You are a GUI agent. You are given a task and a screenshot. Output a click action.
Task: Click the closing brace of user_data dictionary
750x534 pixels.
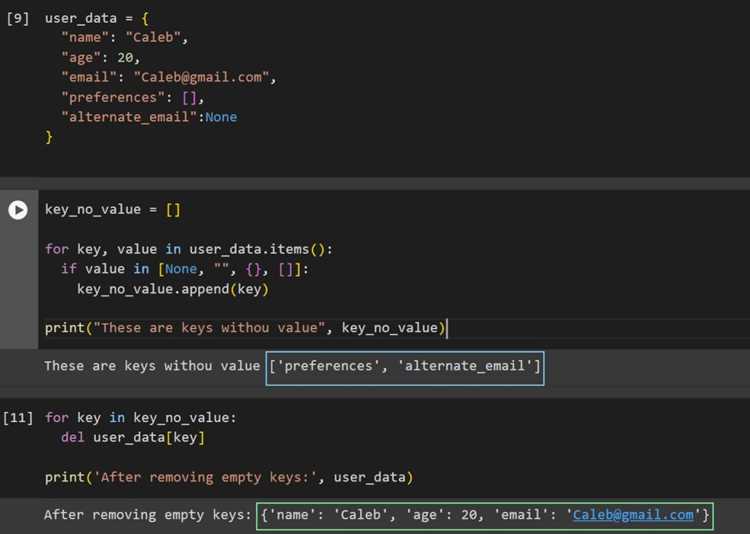pos(48,137)
